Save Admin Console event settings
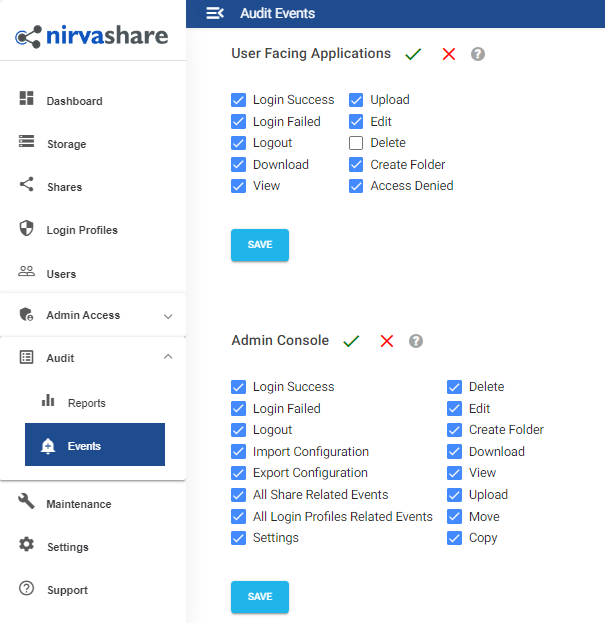The image size is (605, 623). (x=259, y=597)
